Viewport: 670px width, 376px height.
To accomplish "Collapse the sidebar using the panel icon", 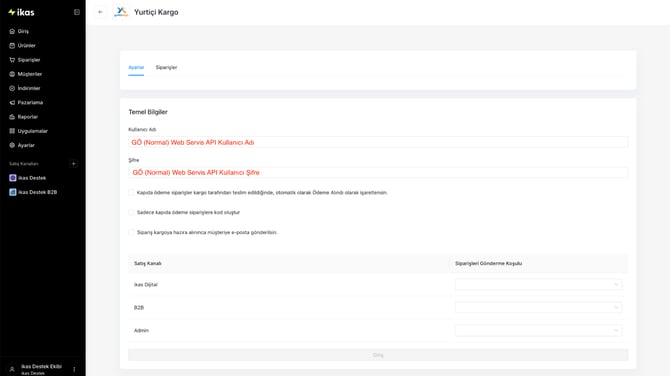I will (x=76, y=12).
